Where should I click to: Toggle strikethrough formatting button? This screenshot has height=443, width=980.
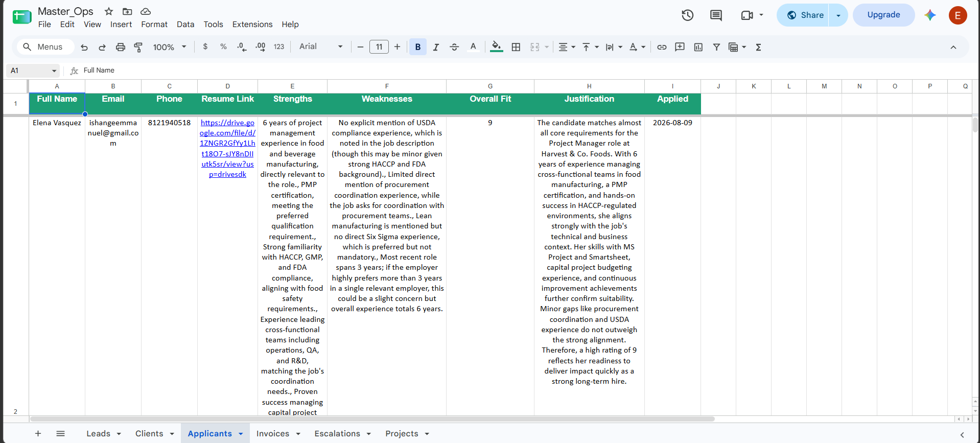(x=454, y=47)
